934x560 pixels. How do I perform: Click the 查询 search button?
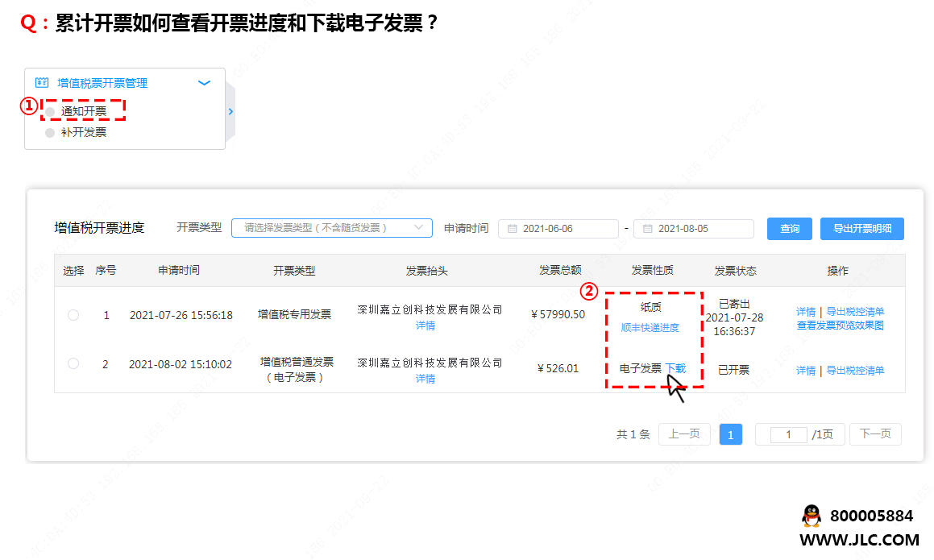[790, 229]
